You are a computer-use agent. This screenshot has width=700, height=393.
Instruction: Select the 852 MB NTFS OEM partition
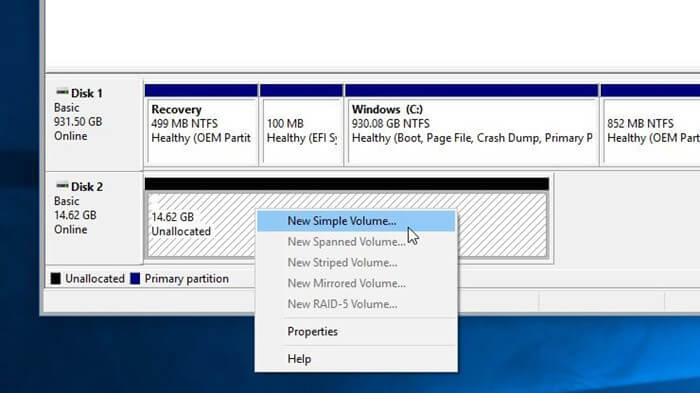coord(651,132)
